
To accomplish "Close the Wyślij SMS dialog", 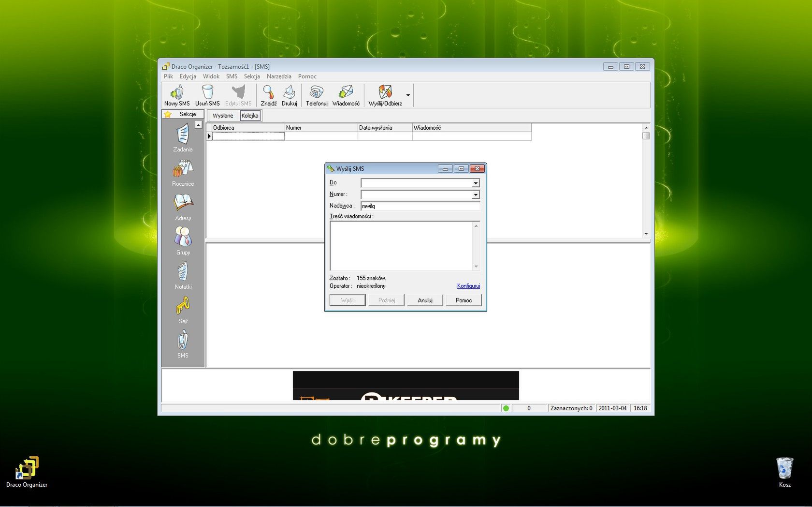I will (x=477, y=168).
